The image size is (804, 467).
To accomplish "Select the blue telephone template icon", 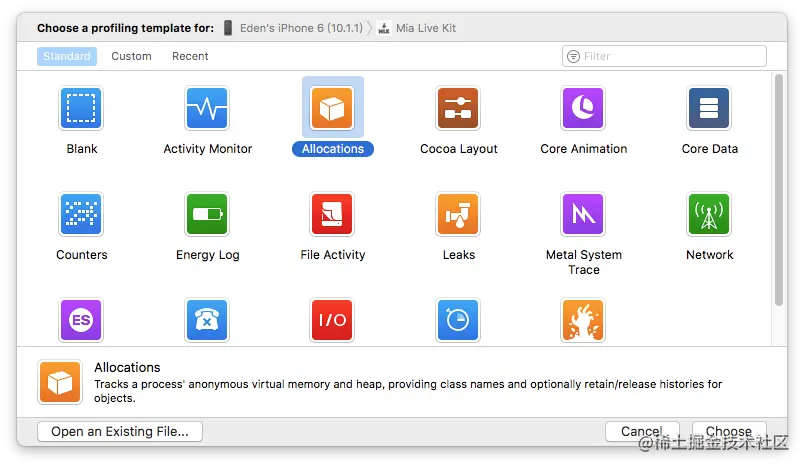I will coord(207,320).
